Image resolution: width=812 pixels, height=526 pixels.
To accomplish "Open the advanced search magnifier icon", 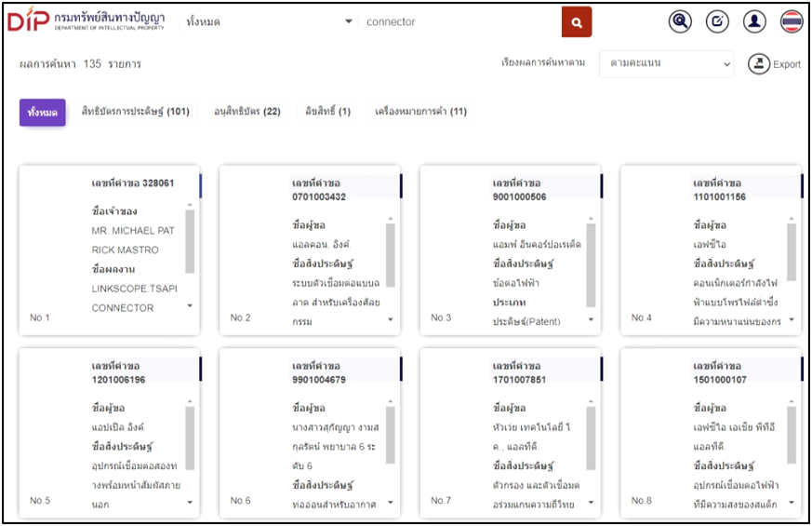I will click(681, 21).
